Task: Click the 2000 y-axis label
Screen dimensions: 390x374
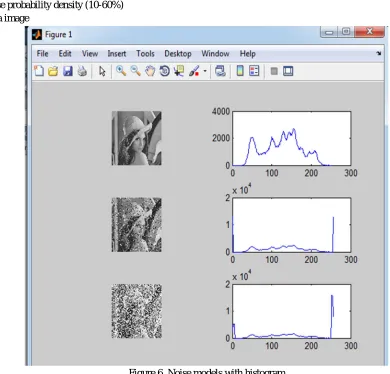Action: (221, 138)
